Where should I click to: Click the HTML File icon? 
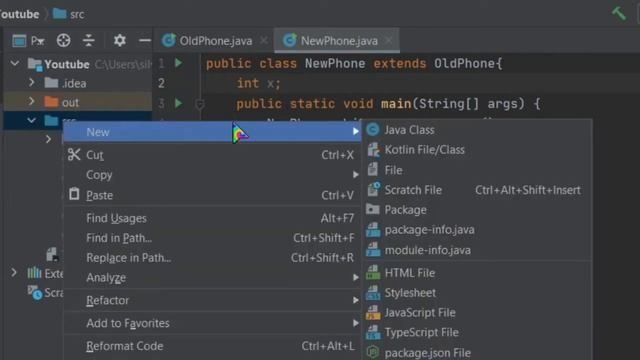pyautogui.click(x=373, y=272)
